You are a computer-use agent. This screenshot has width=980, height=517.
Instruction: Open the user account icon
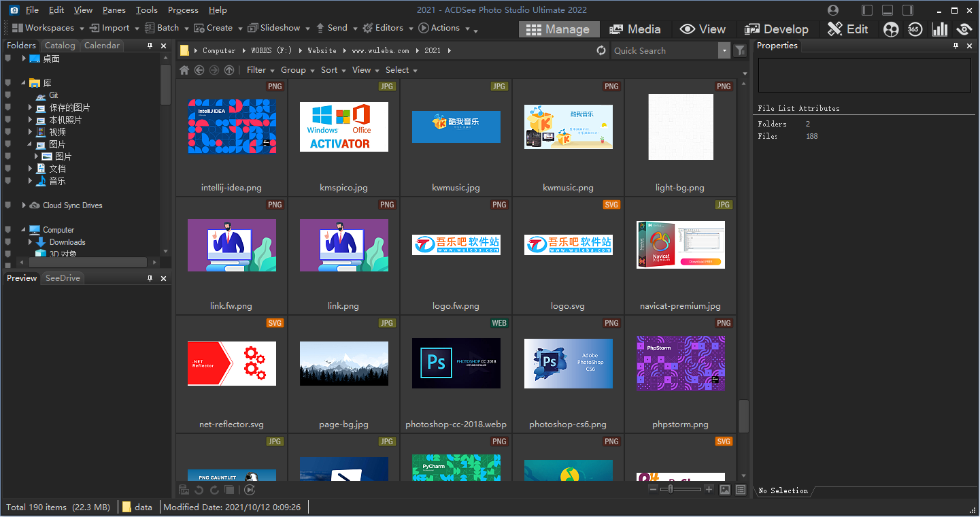[x=833, y=10]
